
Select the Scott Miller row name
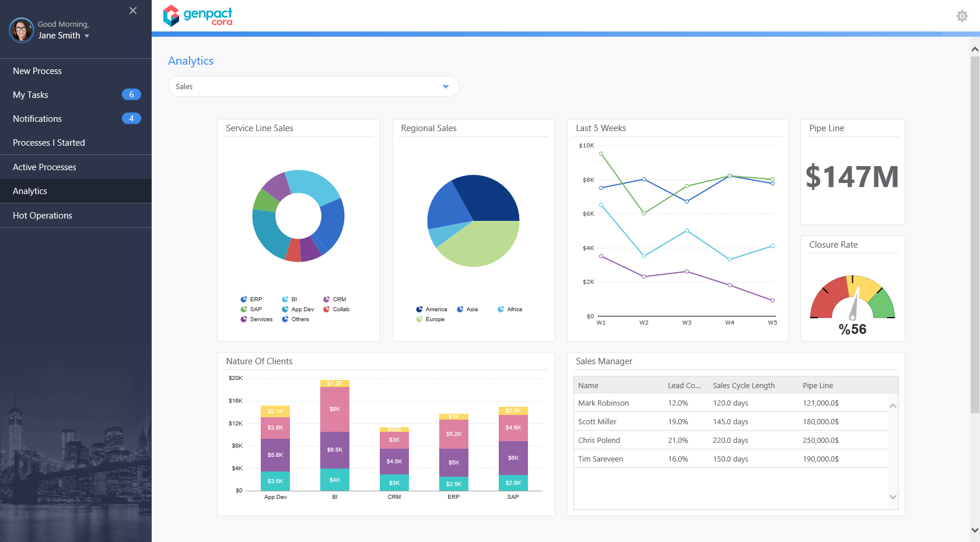click(597, 422)
